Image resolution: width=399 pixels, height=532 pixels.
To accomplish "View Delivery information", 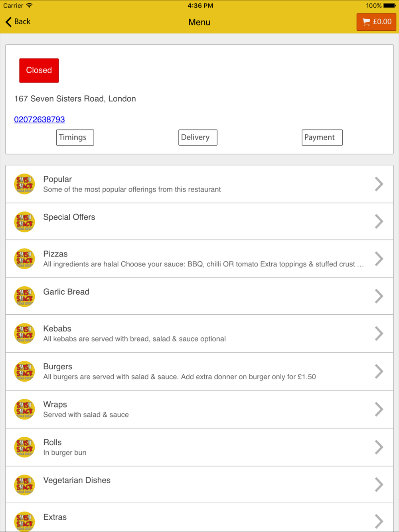I will tap(198, 138).
